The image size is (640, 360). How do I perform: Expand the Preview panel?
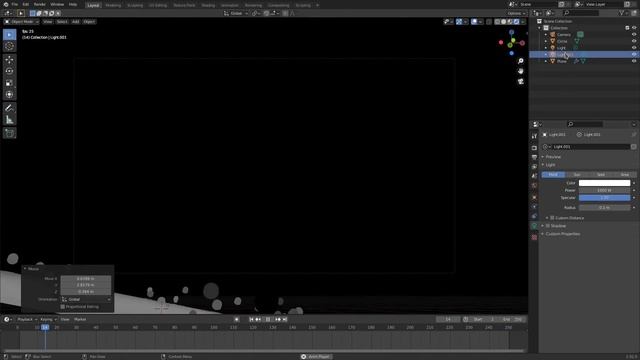tap(553, 157)
